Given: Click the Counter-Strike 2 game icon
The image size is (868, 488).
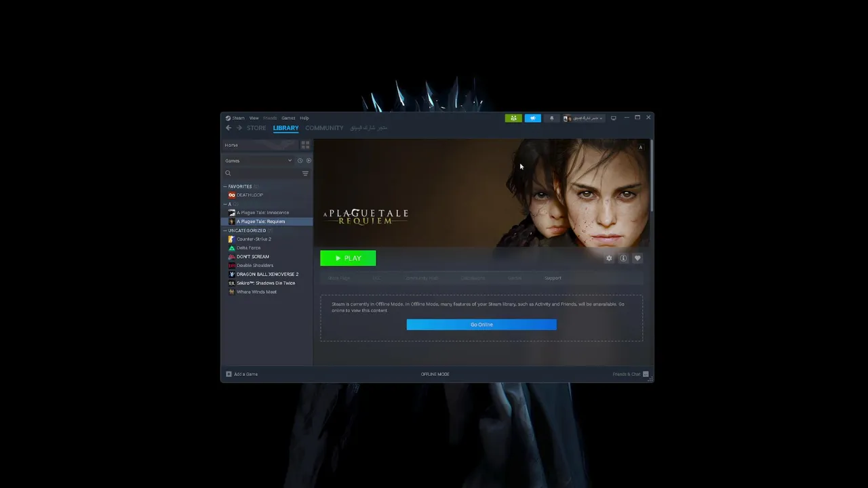Looking at the screenshot, I should 232,239.
